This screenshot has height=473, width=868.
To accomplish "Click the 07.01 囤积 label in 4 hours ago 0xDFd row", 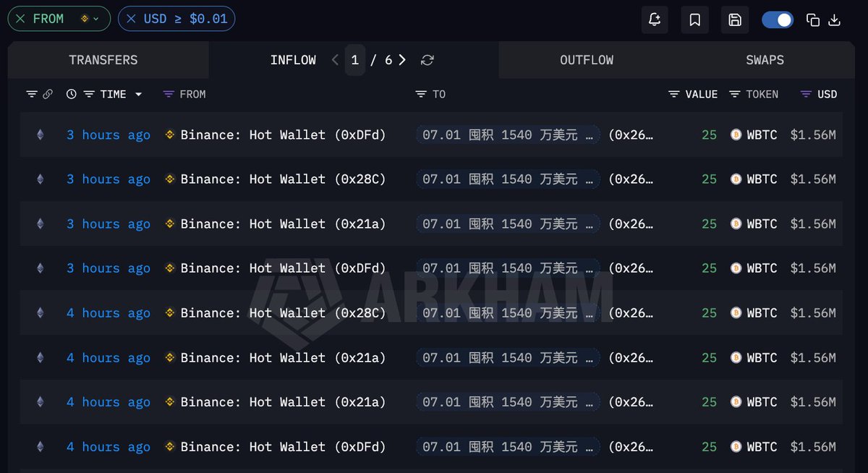I will [x=508, y=447].
